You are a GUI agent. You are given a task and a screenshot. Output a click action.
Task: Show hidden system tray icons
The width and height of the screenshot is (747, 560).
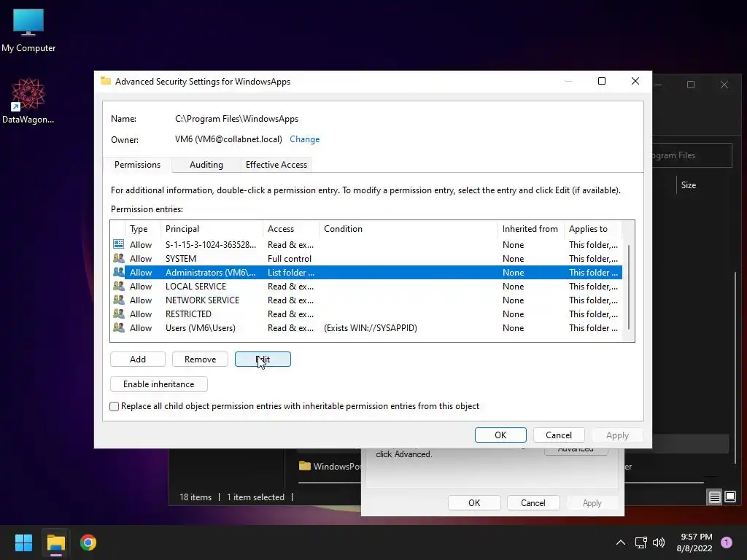620,542
